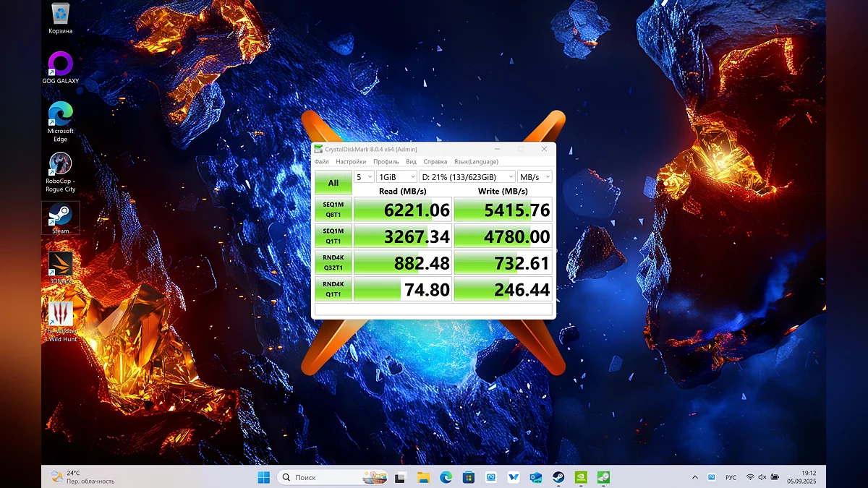Launch the RoboCop Rogue City shortcut

tap(60, 164)
